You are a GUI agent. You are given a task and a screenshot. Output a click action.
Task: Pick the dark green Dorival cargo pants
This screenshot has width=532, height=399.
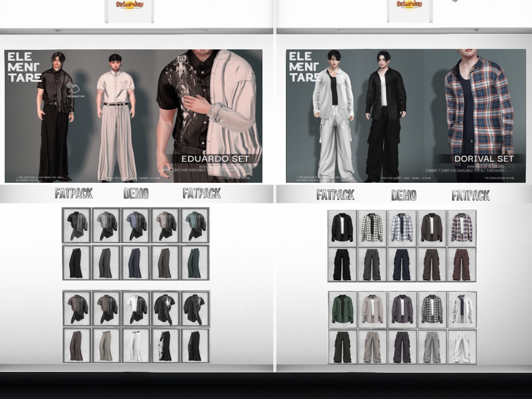coord(342,347)
